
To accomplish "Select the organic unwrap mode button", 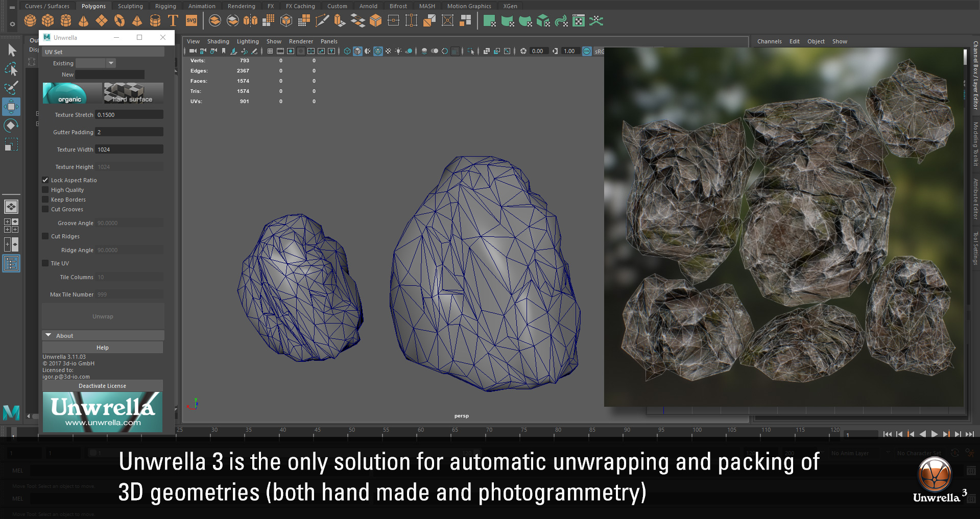I will pyautogui.click(x=72, y=93).
